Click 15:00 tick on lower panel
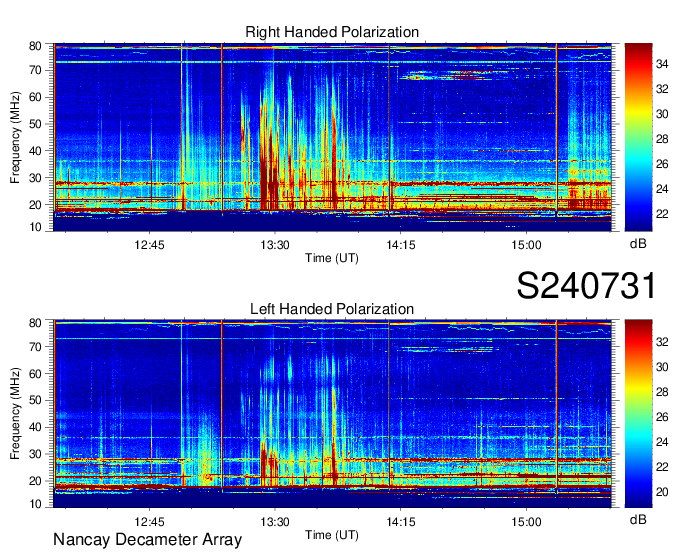This screenshot has height=552, width=680. pos(526,522)
